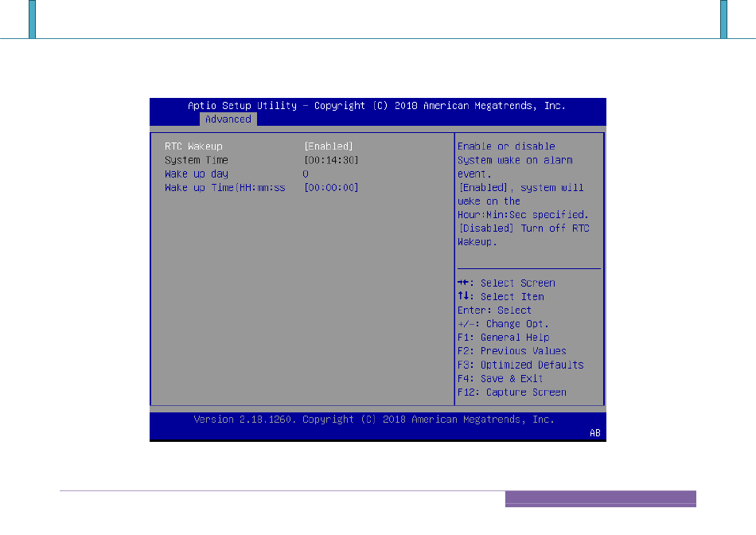Click the AB indicator in footer corner
This screenshot has width=756, height=535.
(595, 433)
